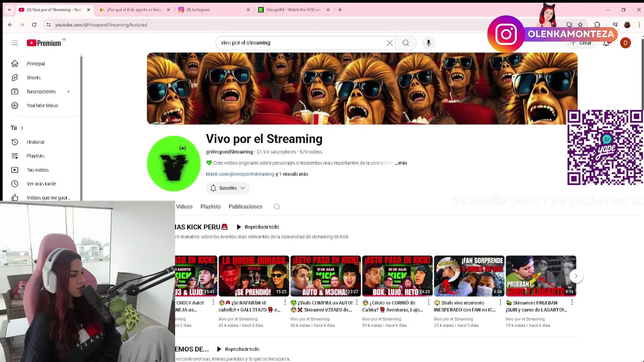Show next videos in the carousel
This screenshot has height=362, width=644.
[576, 276]
